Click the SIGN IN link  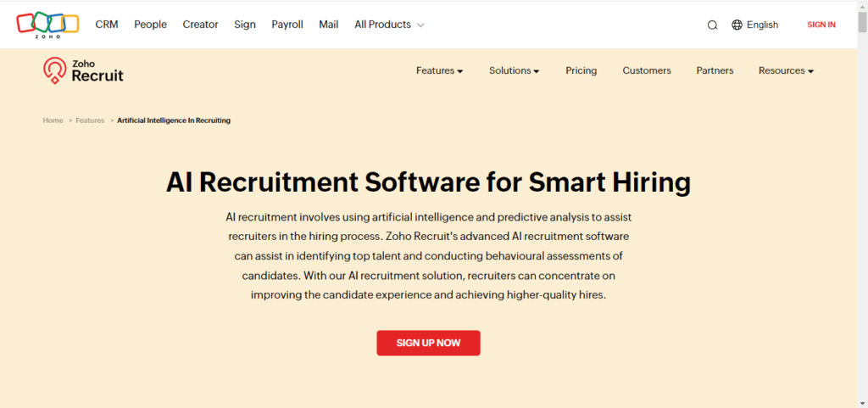pos(821,25)
